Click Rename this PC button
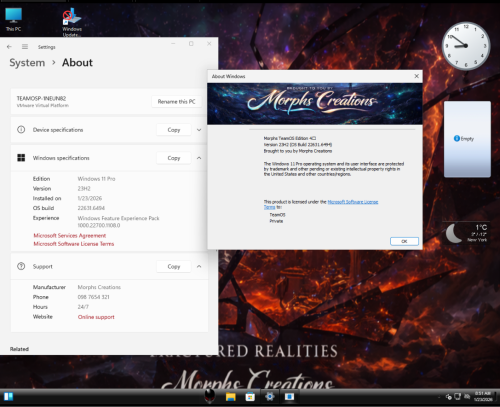Viewport: 500px width, 407px height. 176,102
